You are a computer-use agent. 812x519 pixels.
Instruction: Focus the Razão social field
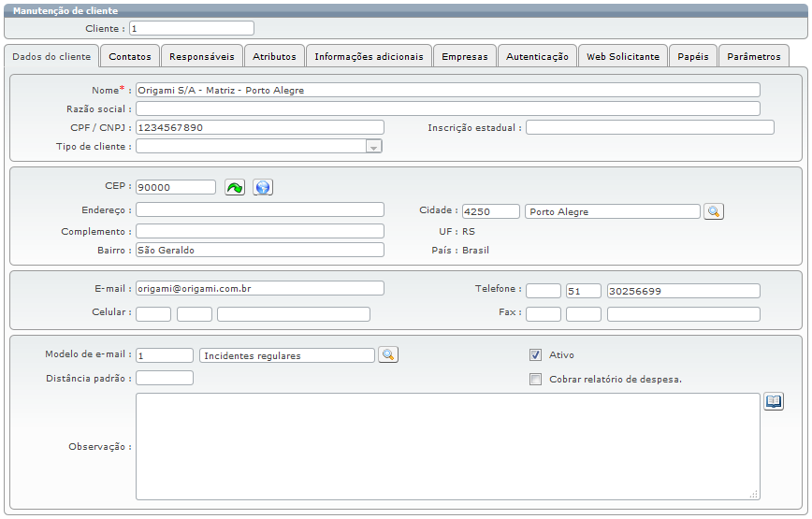pos(448,108)
